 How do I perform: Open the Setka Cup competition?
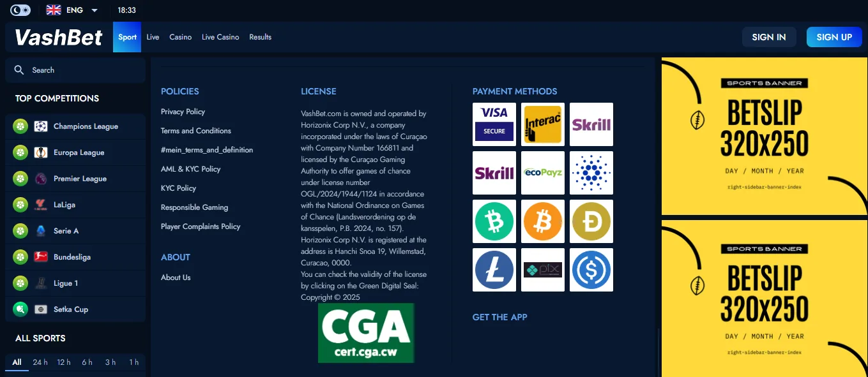[75, 309]
